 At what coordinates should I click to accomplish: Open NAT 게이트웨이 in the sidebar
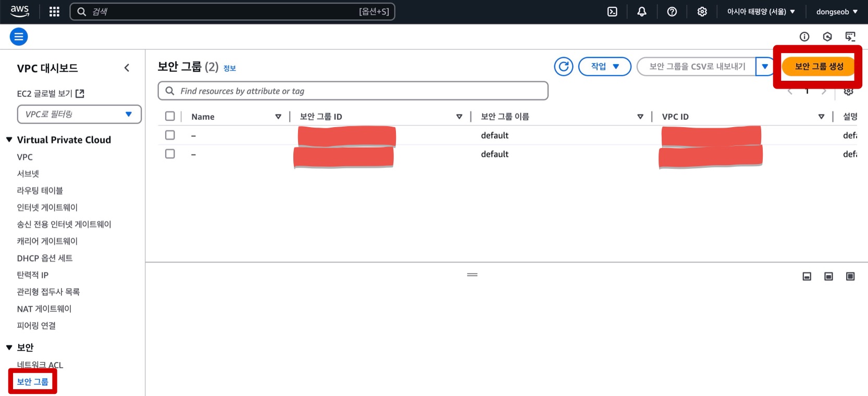pos(44,308)
